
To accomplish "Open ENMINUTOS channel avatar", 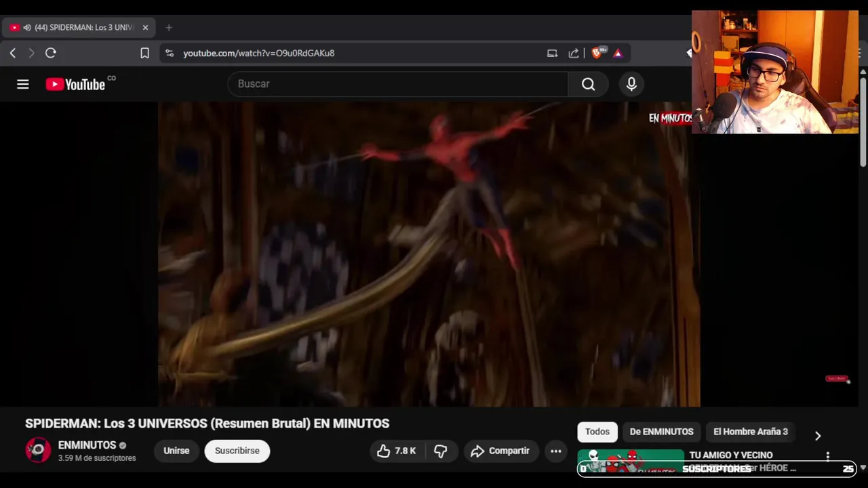I will click(x=38, y=450).
